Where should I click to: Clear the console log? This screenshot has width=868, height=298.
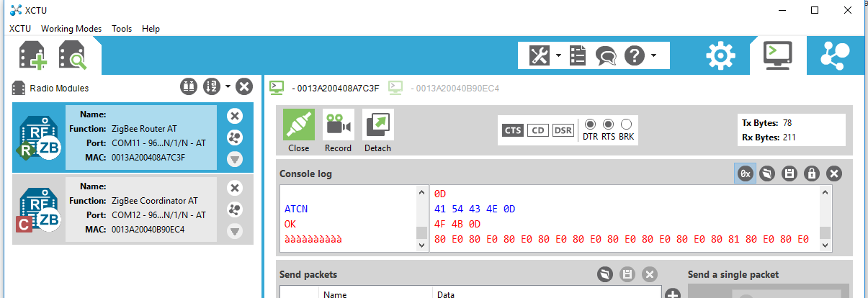(x=768, y=173)
